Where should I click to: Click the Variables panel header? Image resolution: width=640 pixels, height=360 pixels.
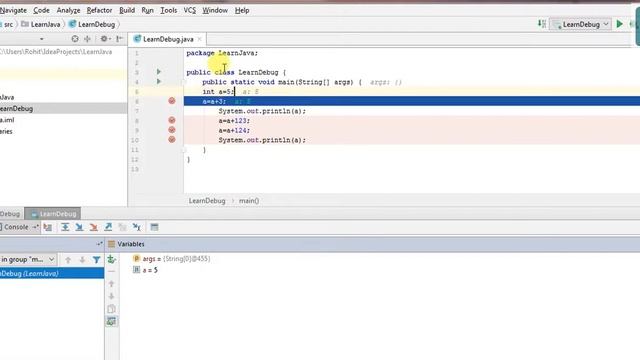[x=373, y=244]
